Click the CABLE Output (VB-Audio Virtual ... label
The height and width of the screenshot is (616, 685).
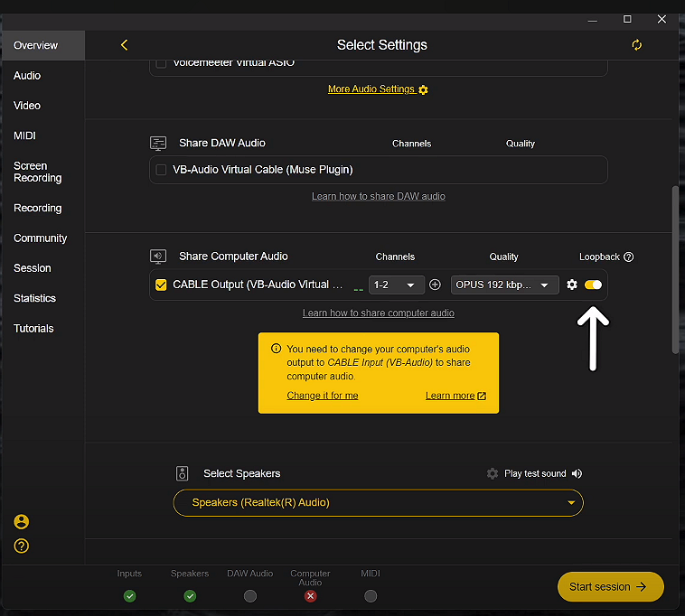tap(258, 285)
